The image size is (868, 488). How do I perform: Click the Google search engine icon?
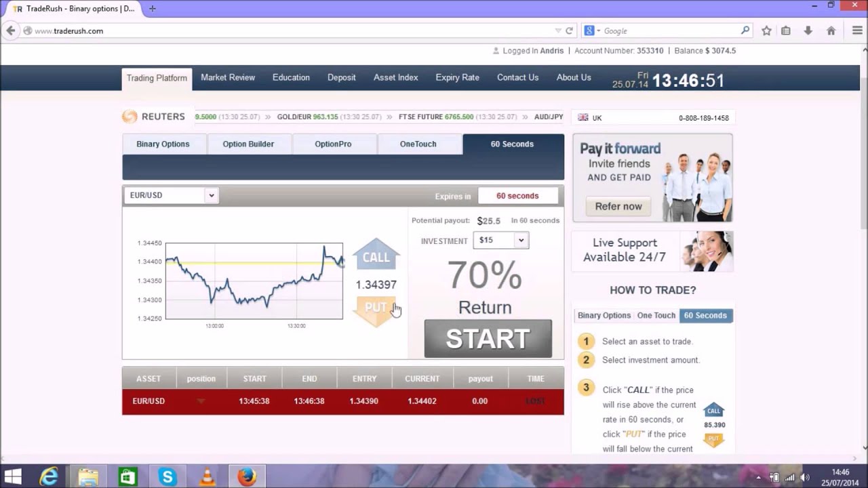tap(589, 30)
